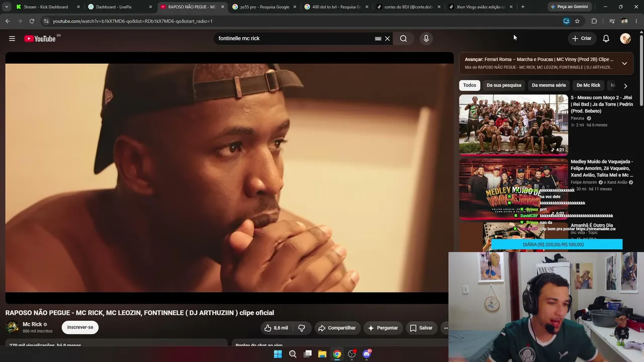Open Windows taskbar search
Image resolution: width=644 pixels, height=362 pixels.
tap(292, 354)
